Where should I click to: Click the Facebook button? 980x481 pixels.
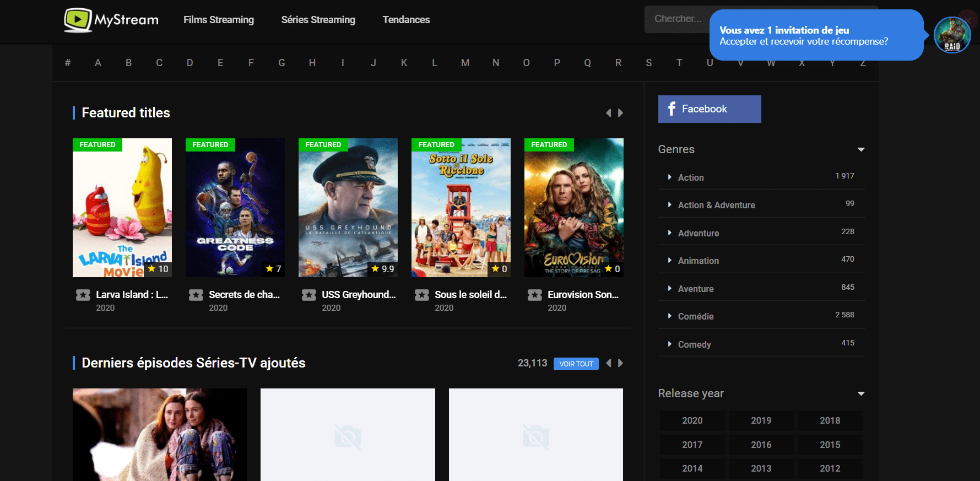tap(710, 109)
